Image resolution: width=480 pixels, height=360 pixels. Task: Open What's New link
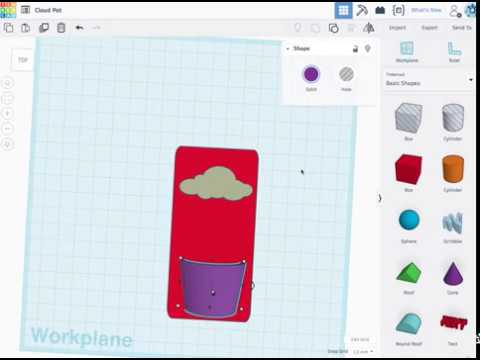[x=426, y=10]
